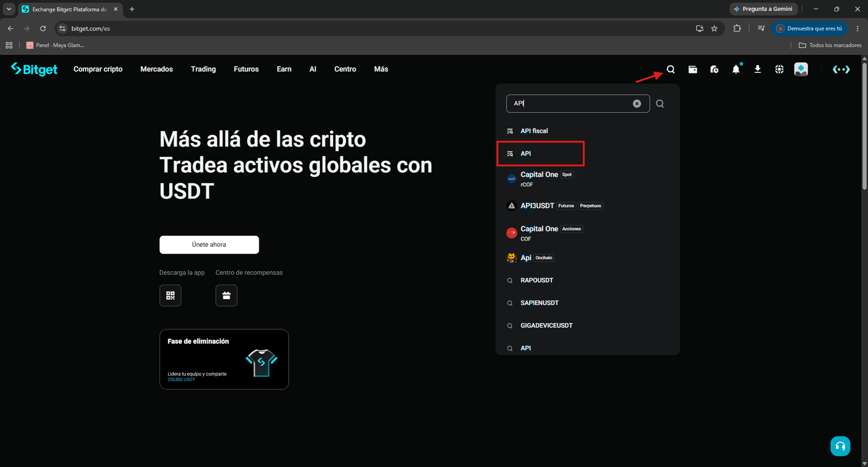The image size is (868, 467).
Task: Click the Únete ahora button
Action: coord(209,244)
